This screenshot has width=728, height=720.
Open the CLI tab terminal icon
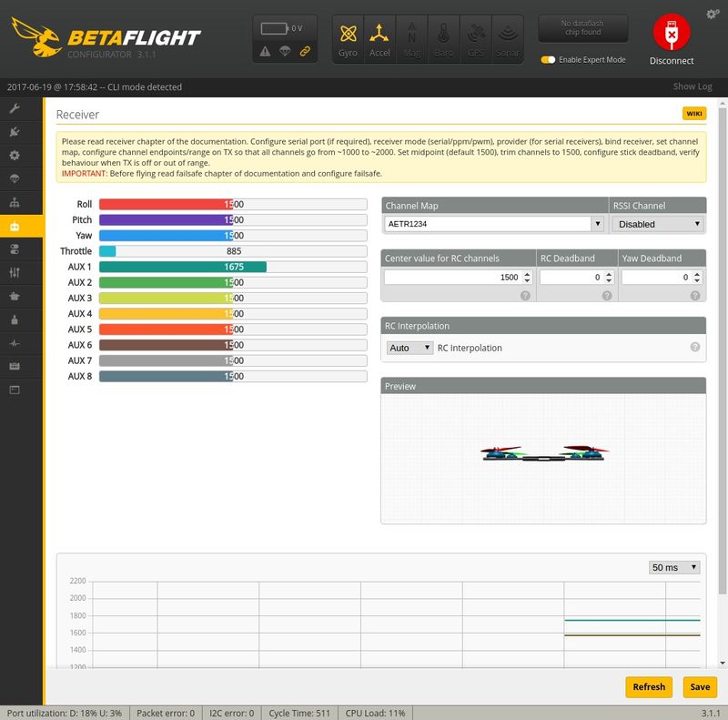point(15,390)
